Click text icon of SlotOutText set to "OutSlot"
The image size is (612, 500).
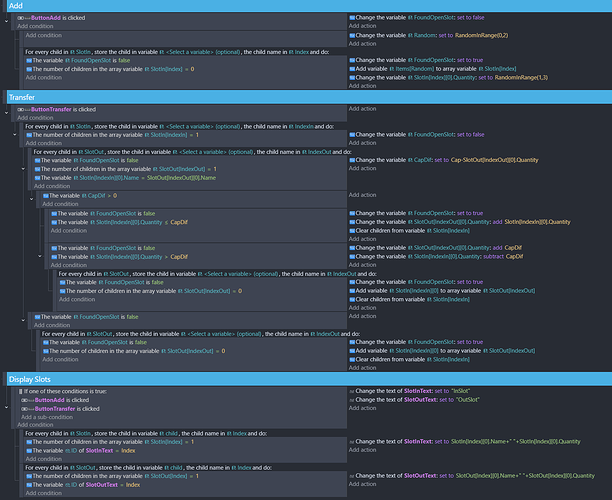[352, 399]
